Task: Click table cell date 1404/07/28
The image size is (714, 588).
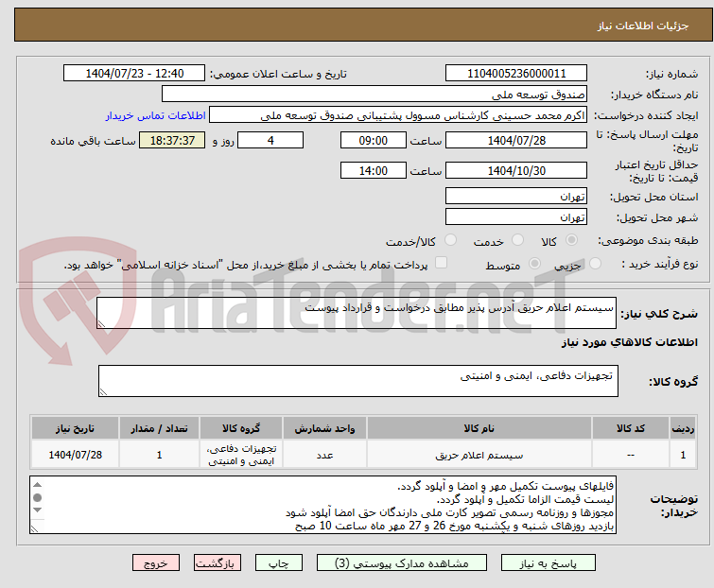Action: point(75,455)
